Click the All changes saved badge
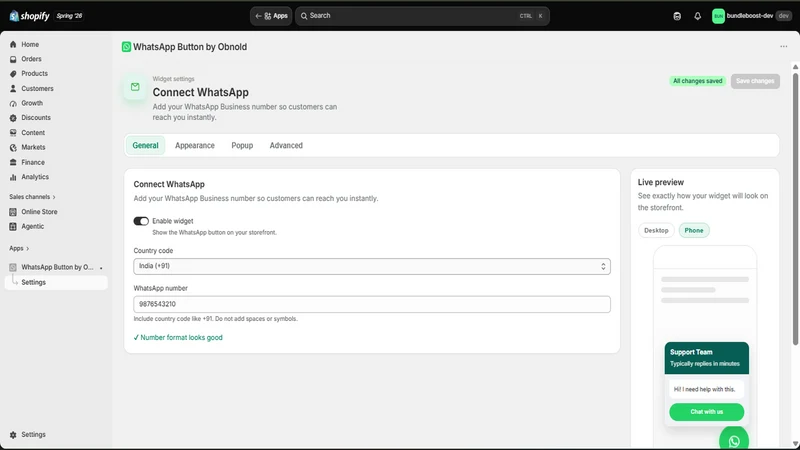800x450 pixels. [697, 81]
